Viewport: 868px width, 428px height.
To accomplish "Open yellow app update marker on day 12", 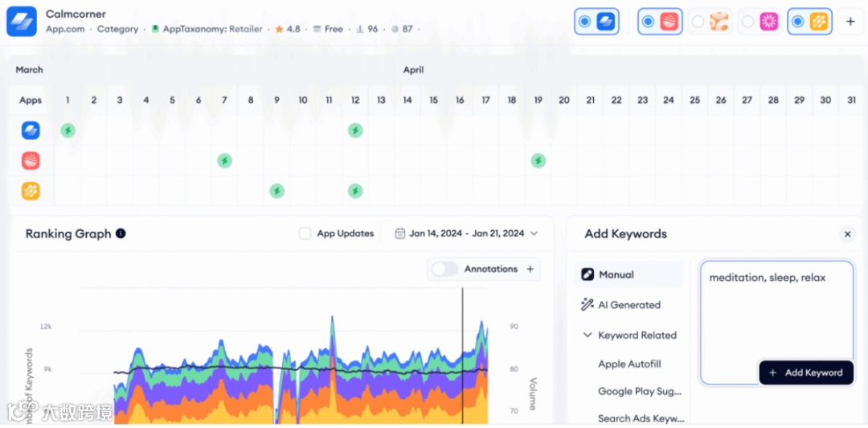I will pos(355,191).
